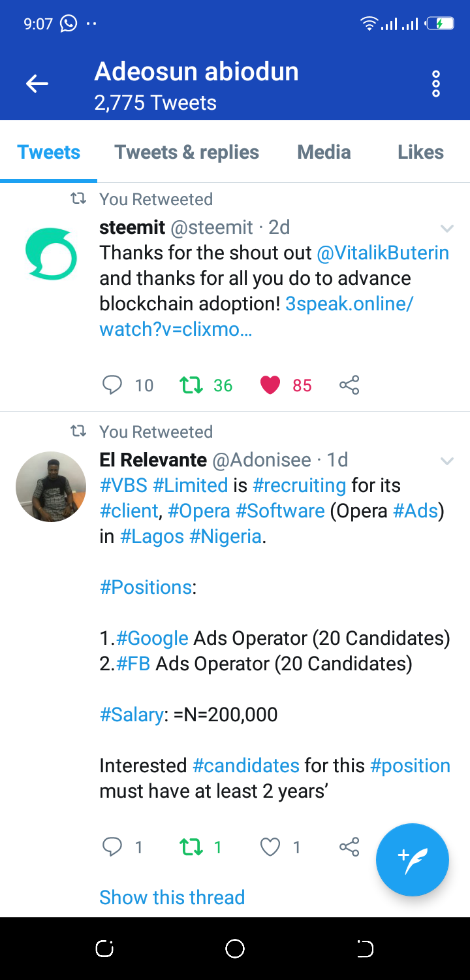Like El Relevante's recruiting tweet
Image resolution: width=470 pixels, height=980 pixels.
tap(270, 847)
